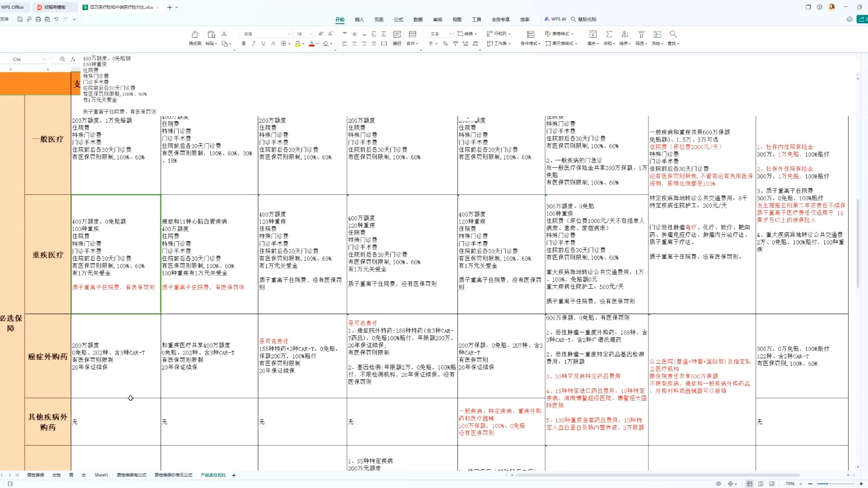This screenshot has height=488, width=868.
Task: Add a new sheet with plus button
Action: click(x=234, y=475)
